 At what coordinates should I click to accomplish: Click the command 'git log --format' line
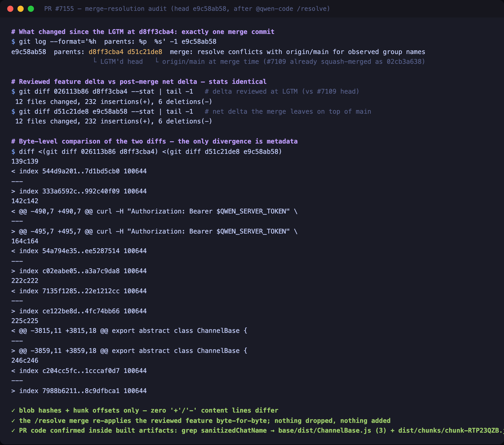click(114, 42)
